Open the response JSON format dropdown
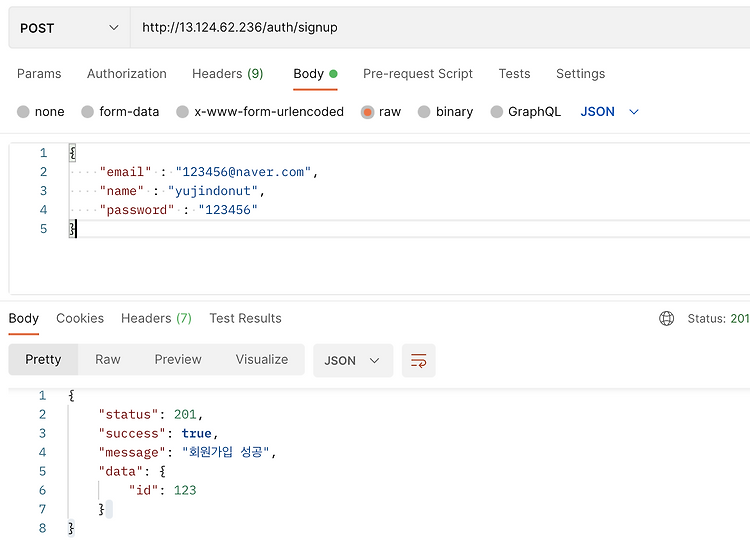The image size is (750, 544). [352, 361]
